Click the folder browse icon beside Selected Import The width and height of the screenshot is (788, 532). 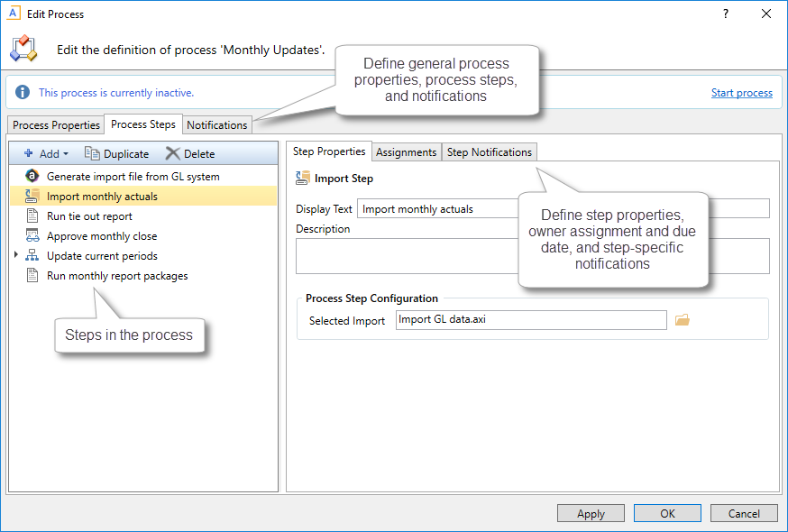[x=682, y=320]
